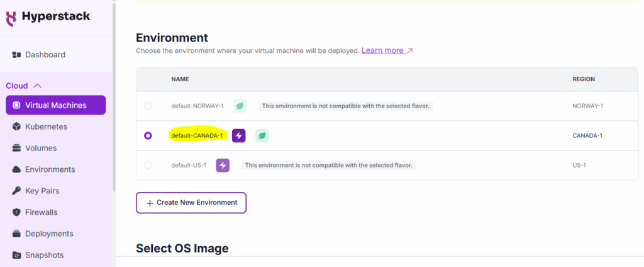Viewport: 644px width, 267px height.
Task: Select the default-US-1 radio button
Action: [148, 165]
